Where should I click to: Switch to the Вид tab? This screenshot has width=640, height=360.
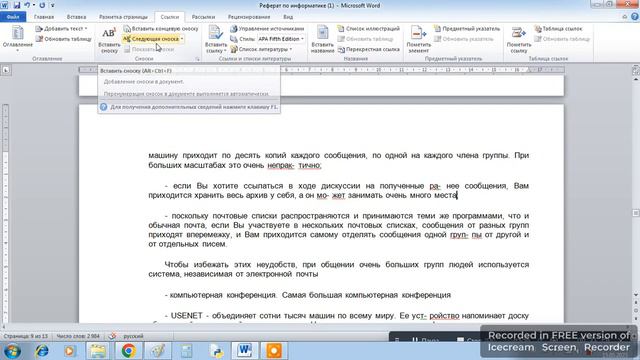[x=288, y=17]
